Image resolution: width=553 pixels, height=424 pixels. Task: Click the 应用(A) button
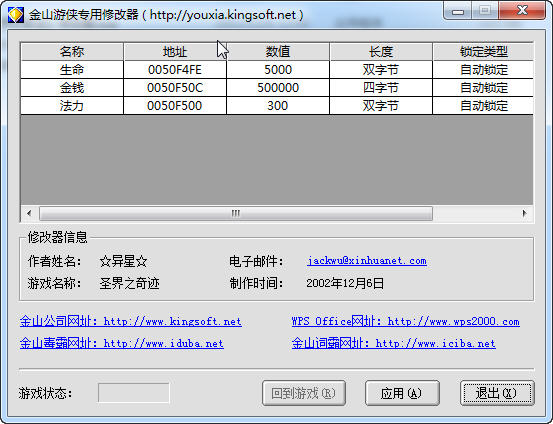402,393
